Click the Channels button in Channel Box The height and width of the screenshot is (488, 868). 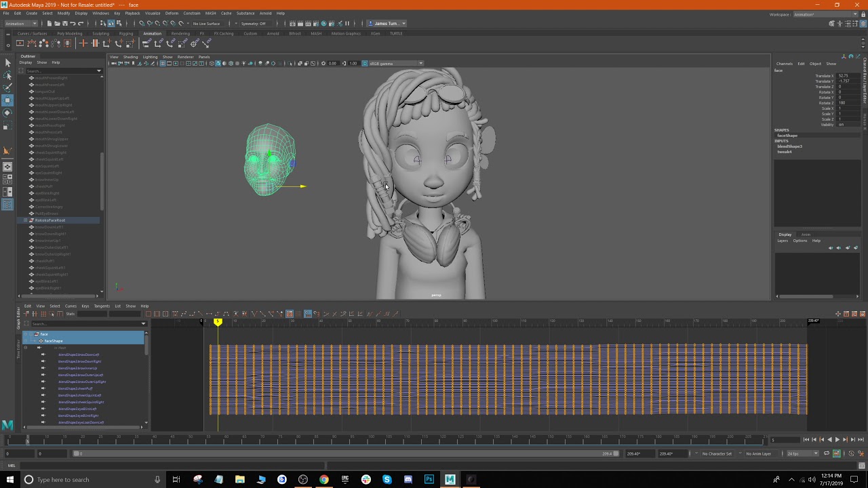pyautogui.click(x=785, y=64)
